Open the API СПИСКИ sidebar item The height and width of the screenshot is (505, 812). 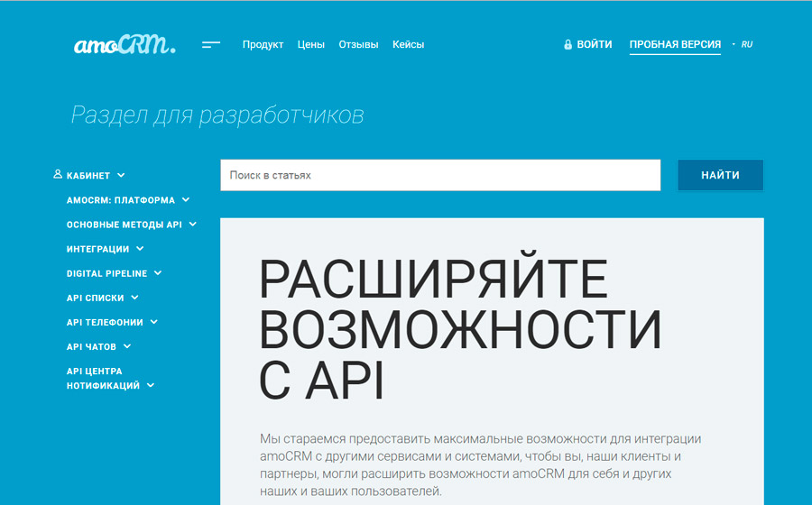click(96, 298)
